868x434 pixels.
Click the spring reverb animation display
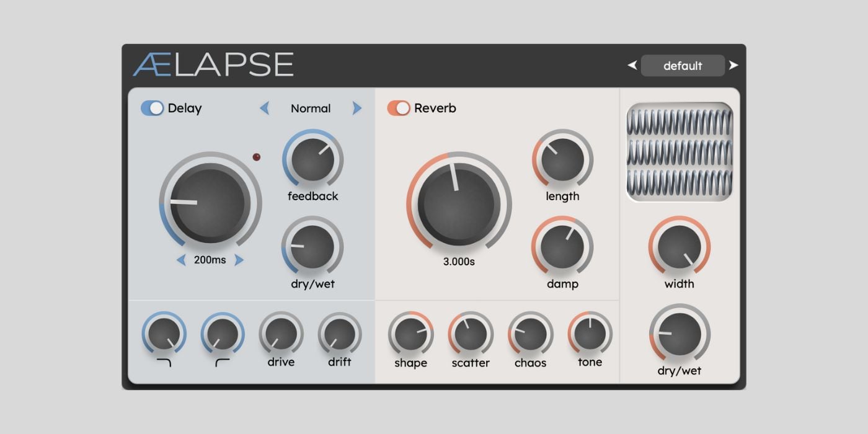coord(680,152)
